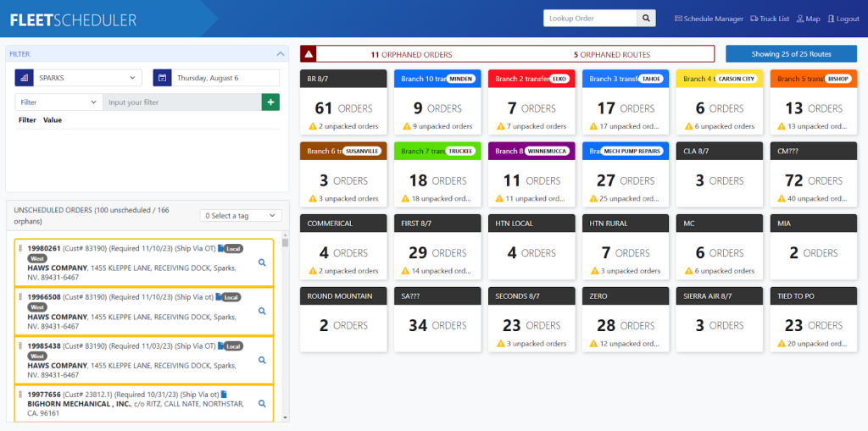868x431 pixels.
Task: Click the BISHOP tag on Branch 5
Action: pos(838,79)
